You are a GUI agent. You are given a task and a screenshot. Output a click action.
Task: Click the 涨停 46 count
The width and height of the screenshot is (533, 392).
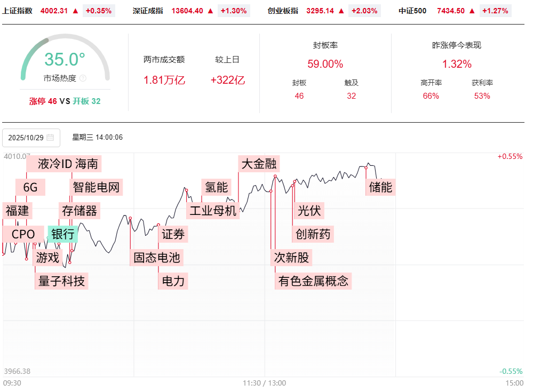(43, 101)
